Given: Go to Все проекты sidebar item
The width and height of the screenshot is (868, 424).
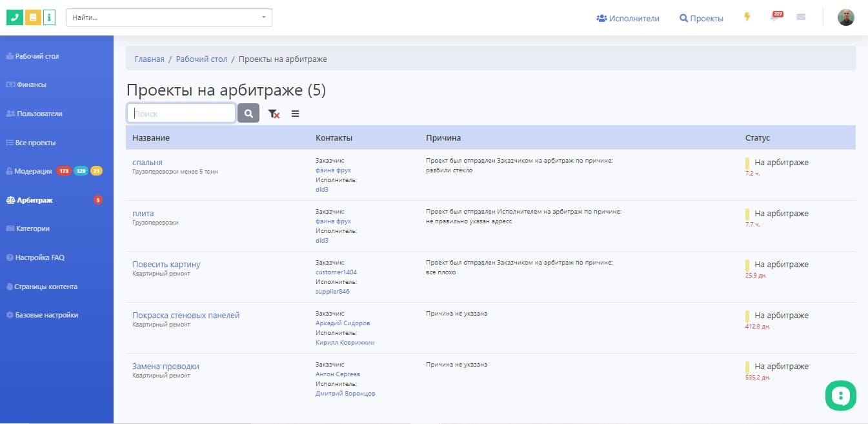Looking at the screenshot, I should tap(35, 143).
